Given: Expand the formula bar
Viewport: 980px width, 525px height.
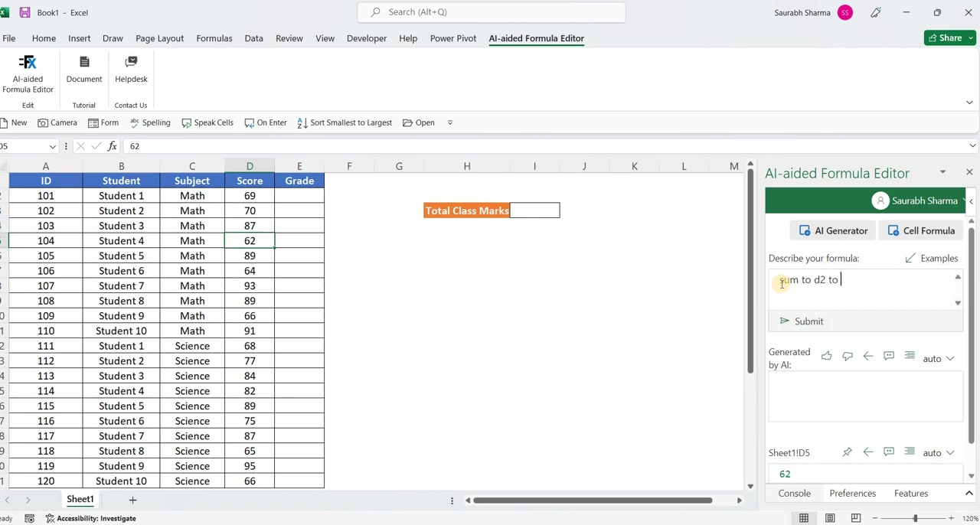Looking at the screenshot, I should point(972,145).
